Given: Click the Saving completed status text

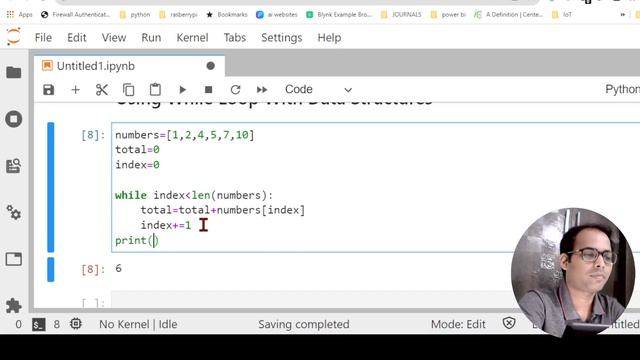Looking at the screenshot, I should [304, 324].
